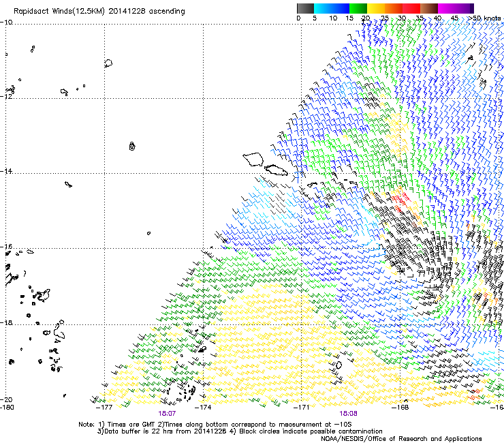Pick the orange 25-30 knots legend segment

(394, 8)
